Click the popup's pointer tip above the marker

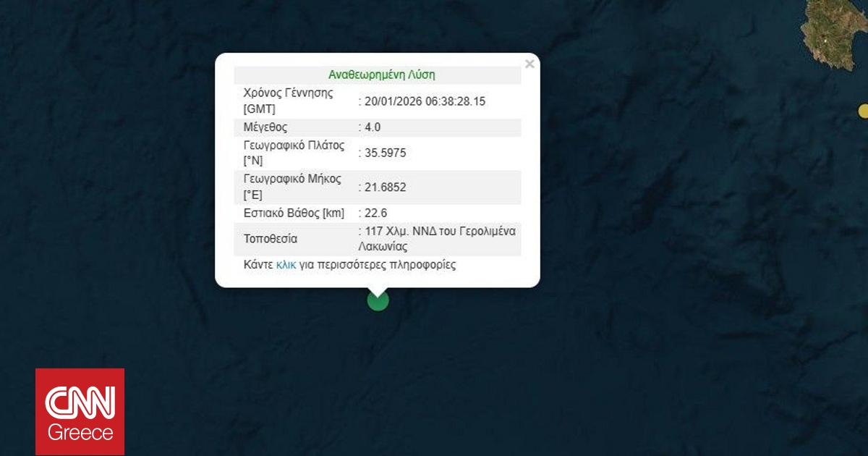click(x=378, y=290)
